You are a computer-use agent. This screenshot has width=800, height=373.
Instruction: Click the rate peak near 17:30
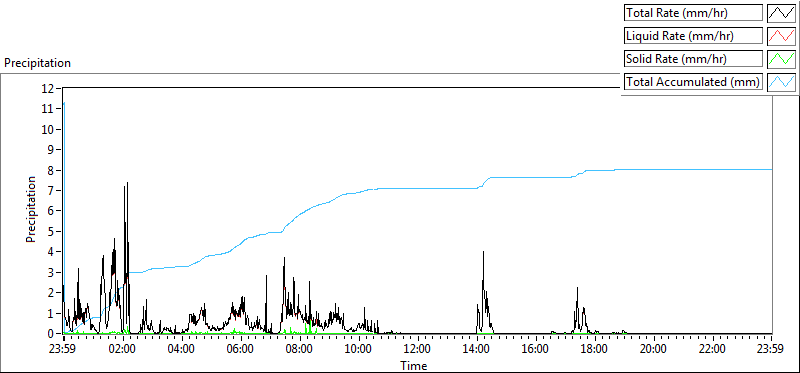577,288
